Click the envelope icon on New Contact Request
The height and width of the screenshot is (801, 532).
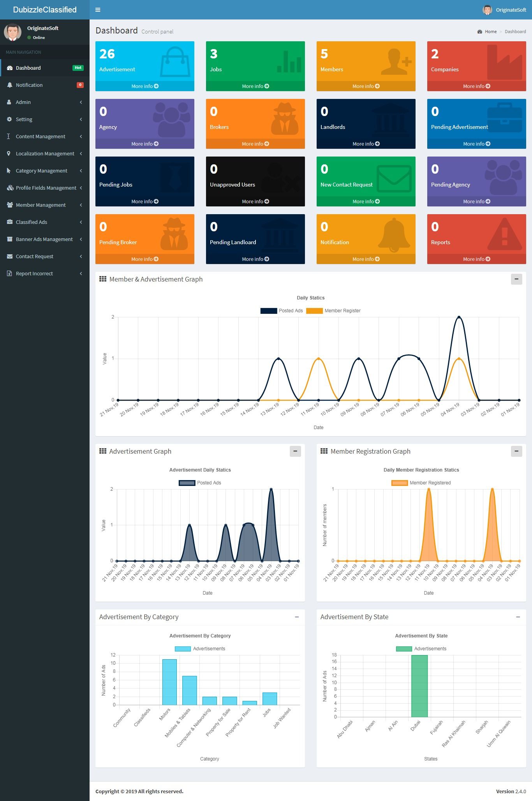click(x=394, y=179)
